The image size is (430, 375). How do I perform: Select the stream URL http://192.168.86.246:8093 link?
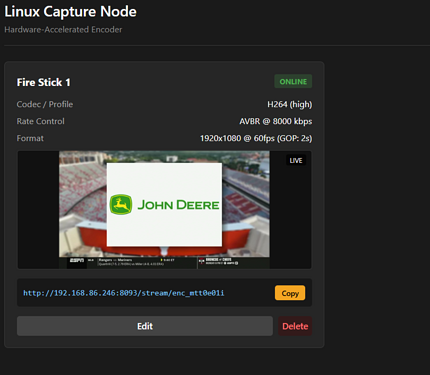click(x=124, y=293)
